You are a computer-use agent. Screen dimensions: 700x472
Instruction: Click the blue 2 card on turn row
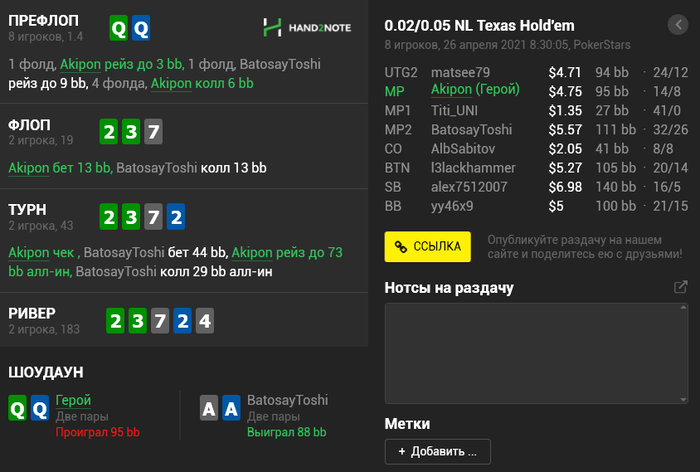click(x=176, y=217)
